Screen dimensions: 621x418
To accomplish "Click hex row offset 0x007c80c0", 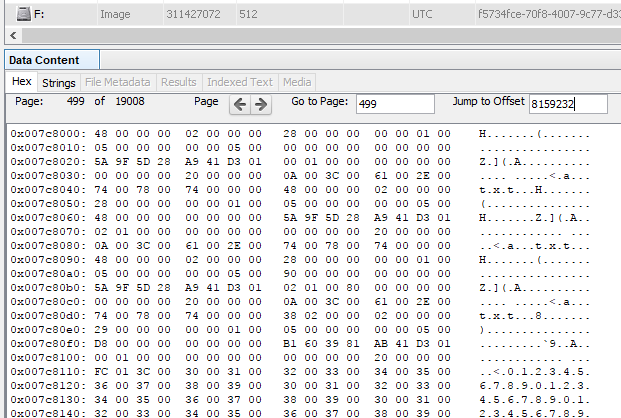I will (48, 302).
